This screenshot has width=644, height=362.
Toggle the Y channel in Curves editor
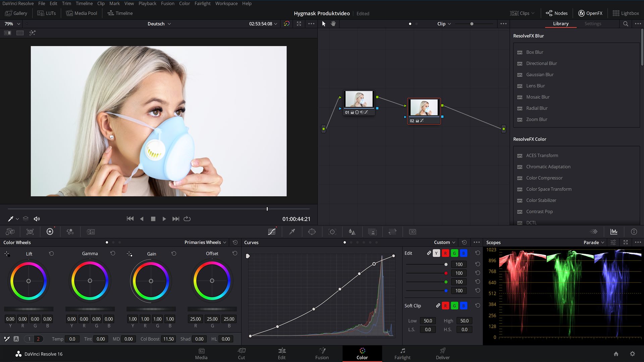[437, 253]
